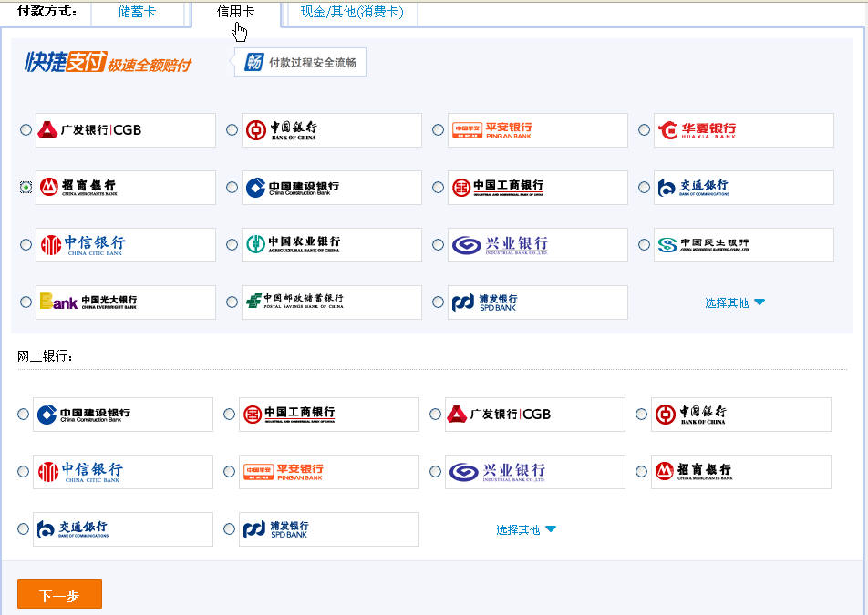The width and height of the screenshot is (868, 615).
Task: Select 平安银行 radio button in 快捷支付 section
Action: pos(438,130)
